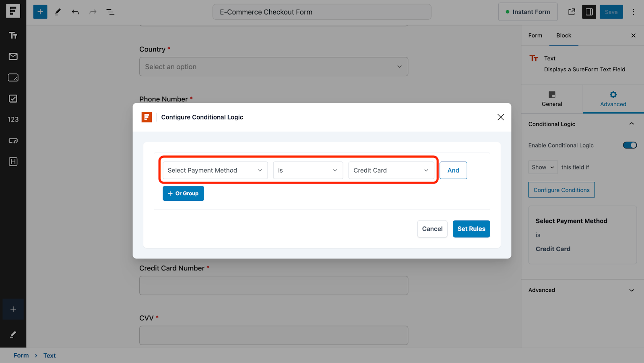
Task: Open form preview in a new tab
Action: tap(572, 12)
